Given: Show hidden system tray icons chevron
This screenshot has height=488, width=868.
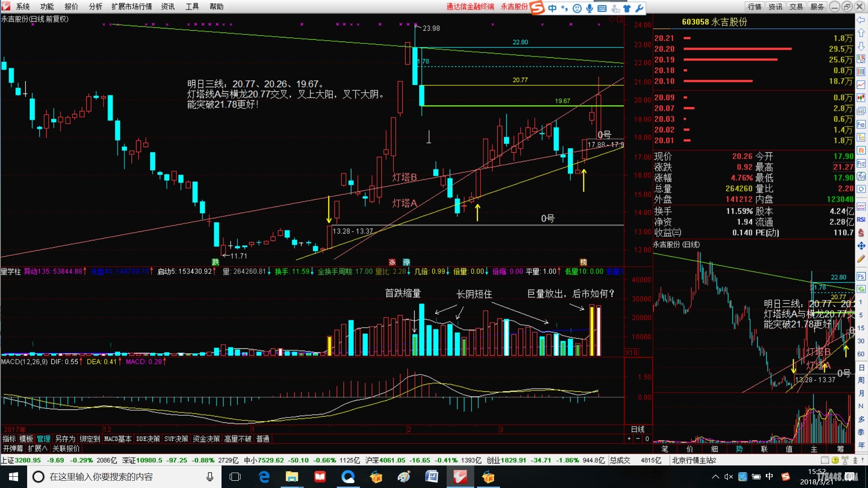Looking at the screenshot, I should [x=715, y=477].
